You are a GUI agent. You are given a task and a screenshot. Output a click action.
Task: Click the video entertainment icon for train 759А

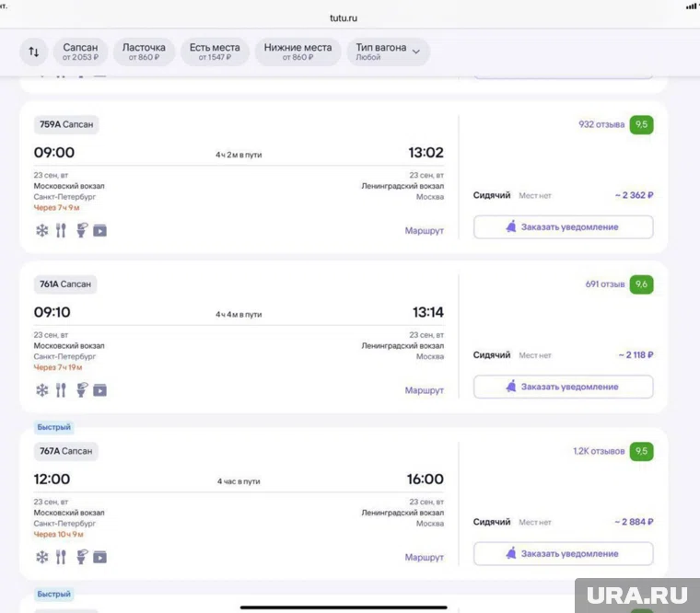pyautogui.click(x=99, y=230)
